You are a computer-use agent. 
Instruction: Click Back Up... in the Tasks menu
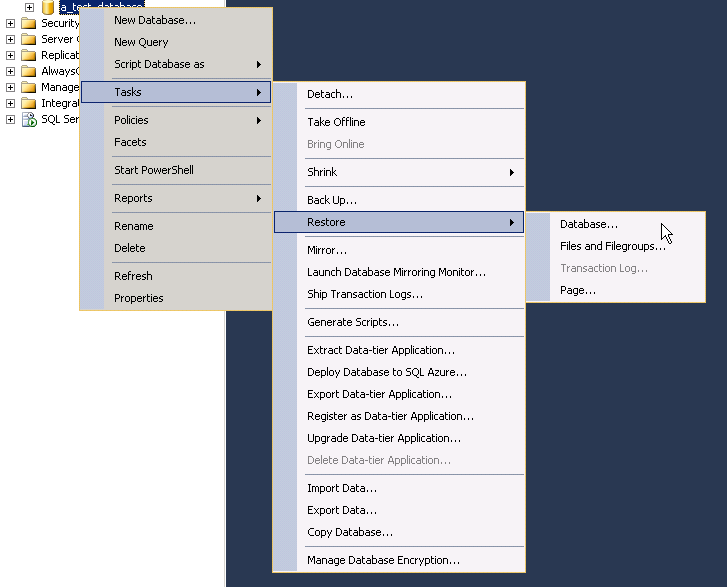pos(332,200)
